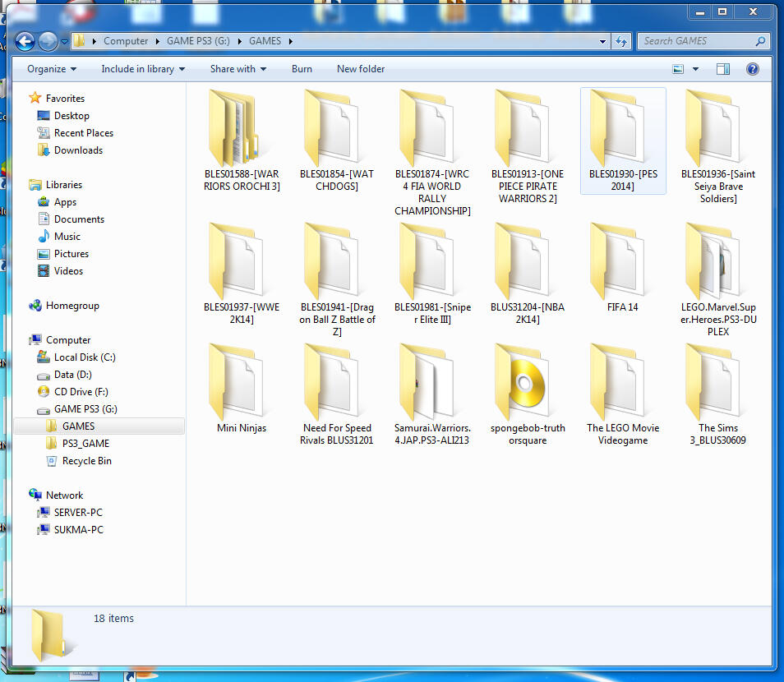Expand the arrow after Computer in address bar
Screen dimensions: 784x682
158,41
